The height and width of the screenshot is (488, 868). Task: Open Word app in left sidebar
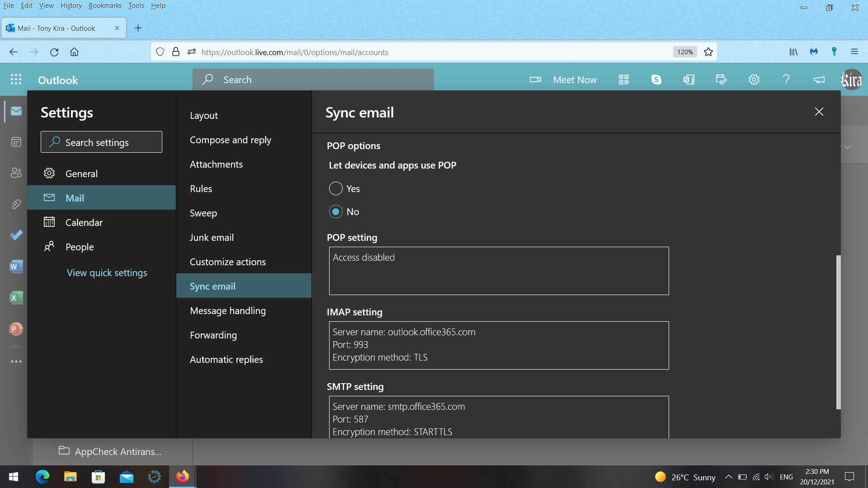pyautogui.click(x=16, y=267)
